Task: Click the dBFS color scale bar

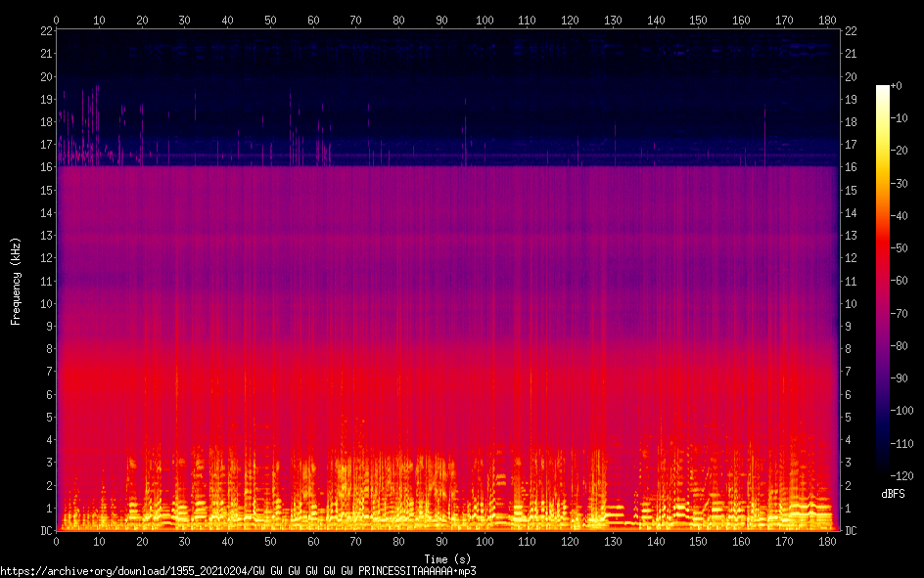Action: 882,280
